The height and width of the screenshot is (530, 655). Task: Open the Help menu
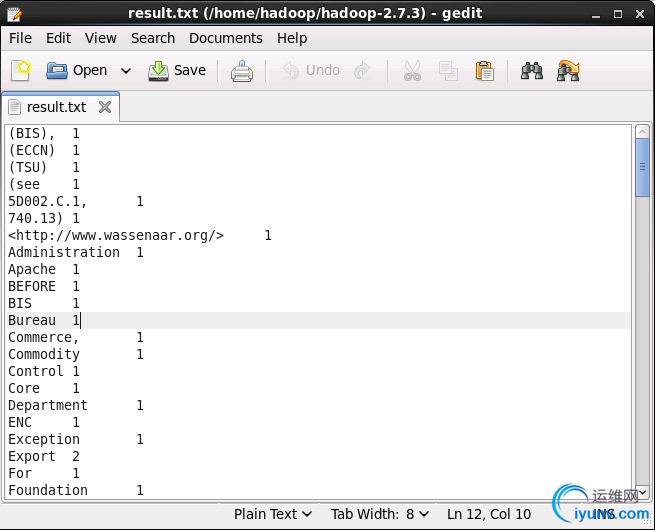point(292,38)
